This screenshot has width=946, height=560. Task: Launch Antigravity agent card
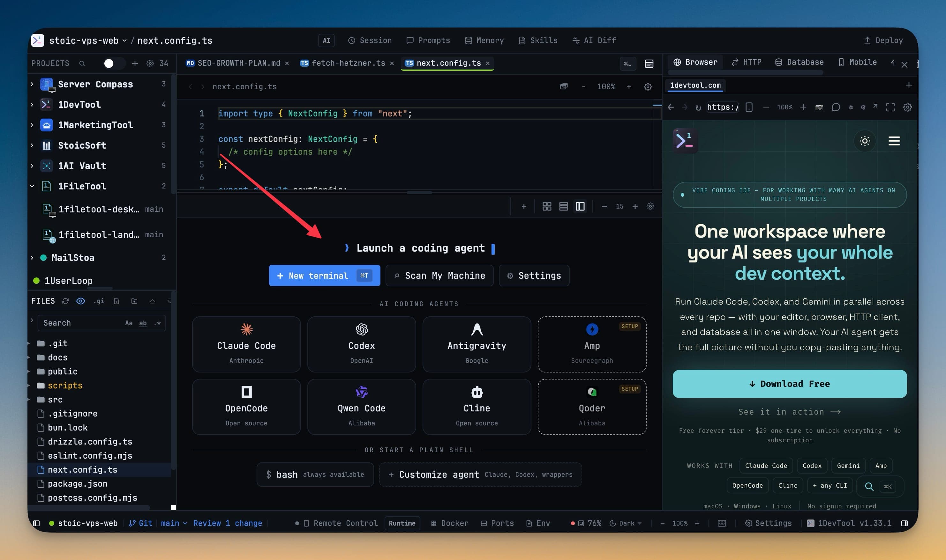[477, 344]
